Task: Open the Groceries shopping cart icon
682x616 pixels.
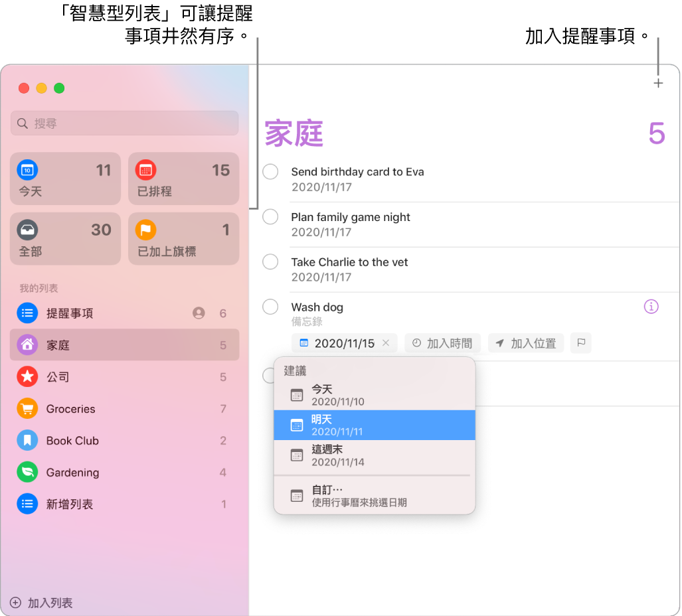Action: coord(26,409)
